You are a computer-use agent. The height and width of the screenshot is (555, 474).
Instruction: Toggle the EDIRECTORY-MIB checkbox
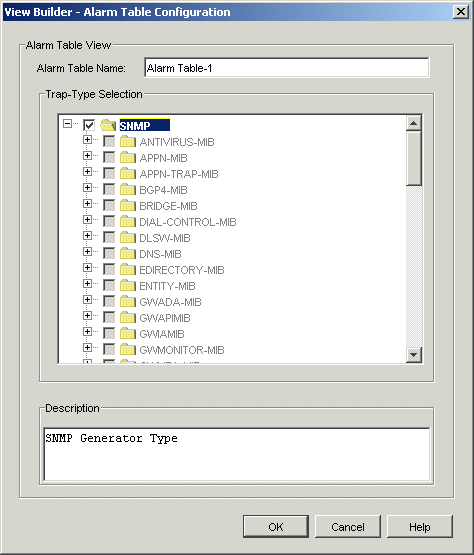109,270
